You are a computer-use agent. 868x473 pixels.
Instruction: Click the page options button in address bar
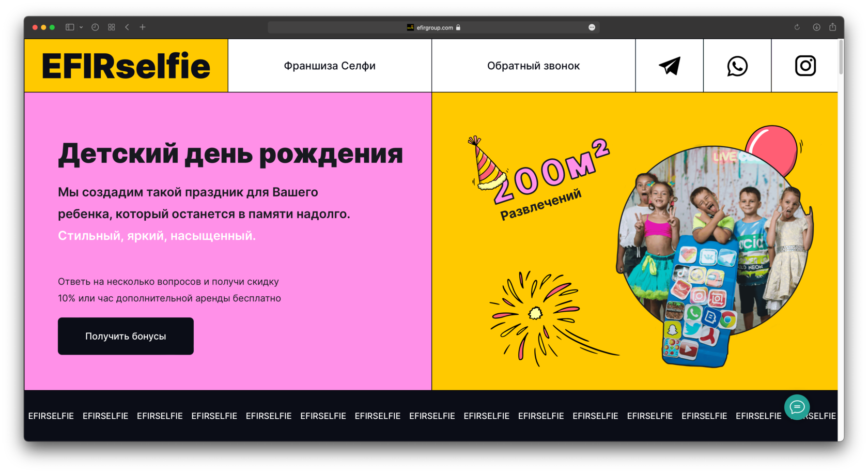point(592,27)
